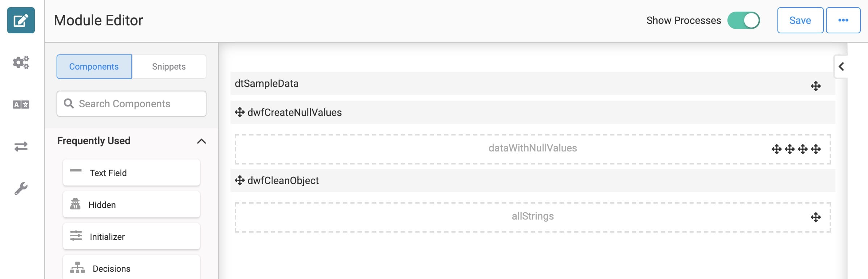Open the arrows data mapping icon
Screen dimensions: 868x279
(x=21, y=146)
